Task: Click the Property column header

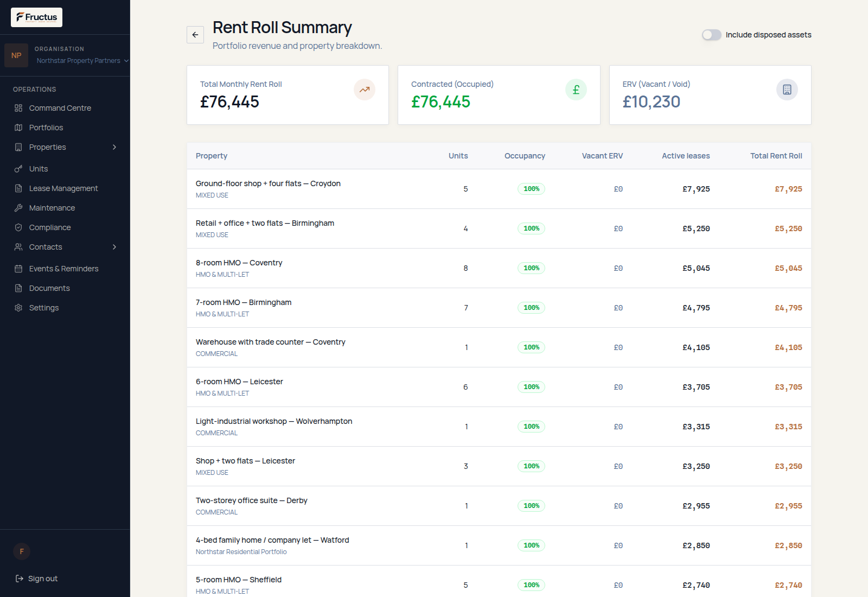Action: pos(212,156)
